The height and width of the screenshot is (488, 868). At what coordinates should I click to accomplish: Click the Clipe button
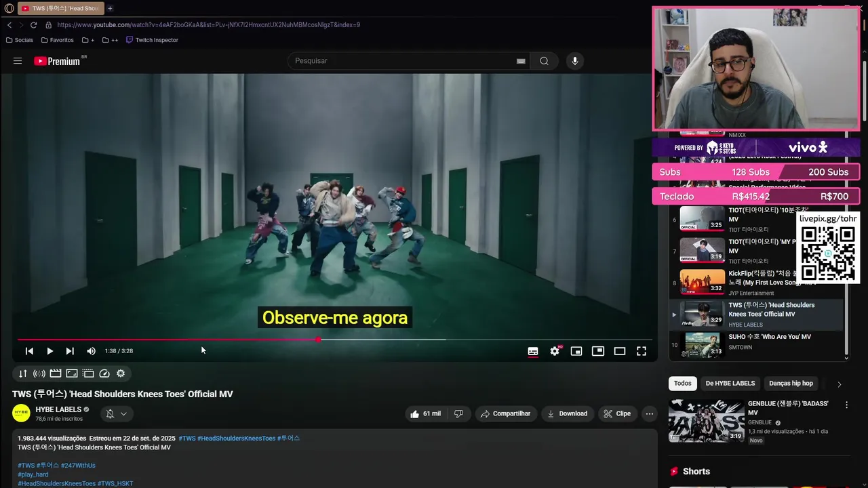click(x=617, y=413)
